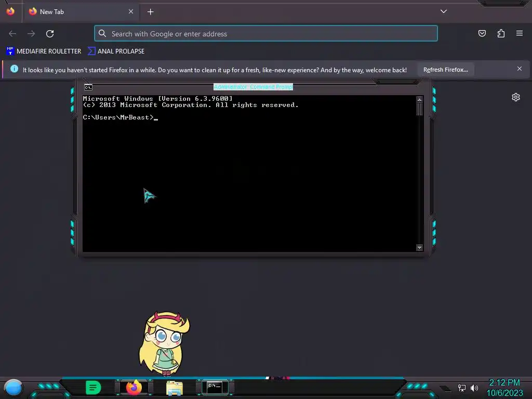Click the network icon in system tray
Image resolution: width=532 pixels, height=399 pixels.
coord(462,388)
